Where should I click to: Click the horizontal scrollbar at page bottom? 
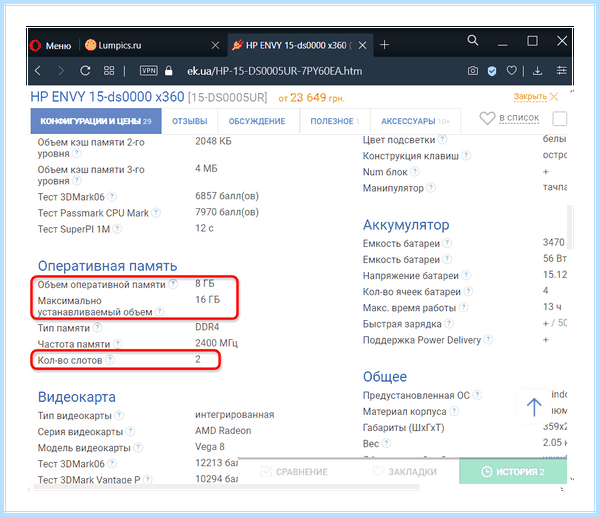coord(226,487)
